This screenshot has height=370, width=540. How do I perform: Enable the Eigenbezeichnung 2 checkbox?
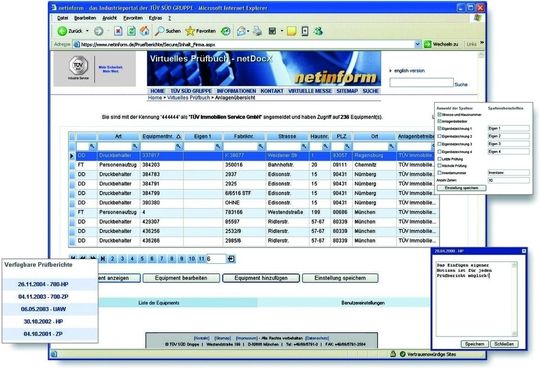point(439,136)
